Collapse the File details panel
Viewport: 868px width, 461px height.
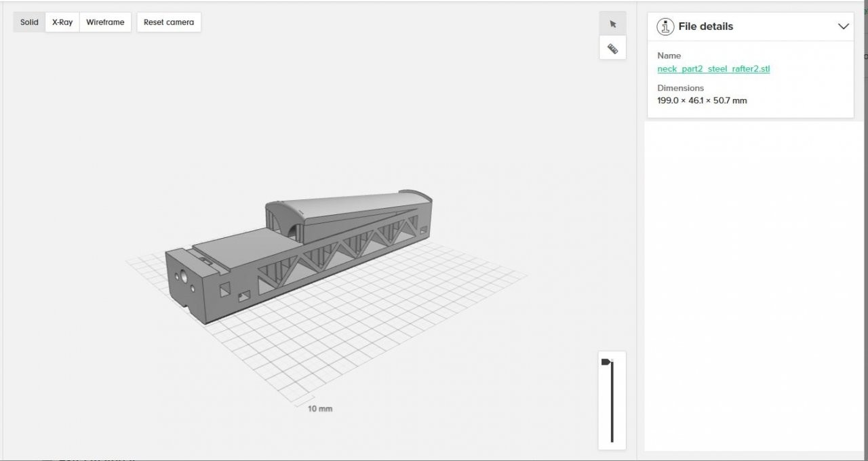(844, 26)
